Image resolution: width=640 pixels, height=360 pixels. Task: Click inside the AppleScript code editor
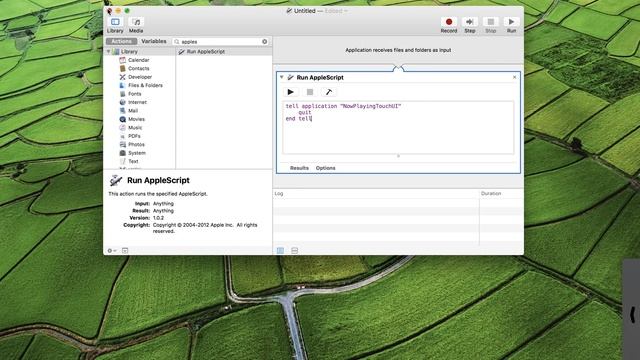pos(398,127)
